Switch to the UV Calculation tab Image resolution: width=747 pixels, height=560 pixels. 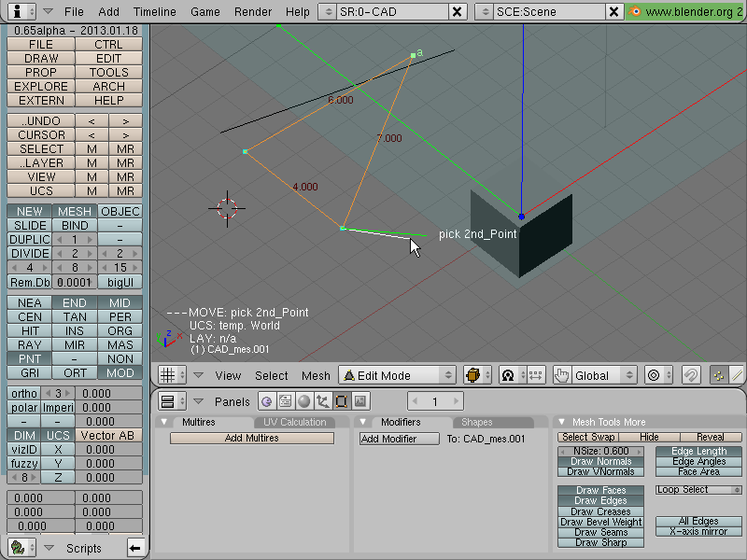click(x=294, y=422)
